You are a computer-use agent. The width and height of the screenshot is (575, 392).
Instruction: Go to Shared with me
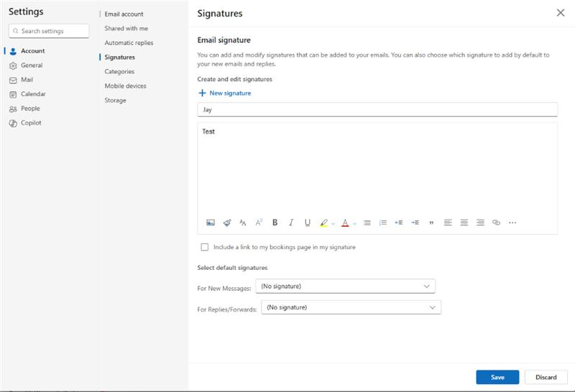coord(126,28)
